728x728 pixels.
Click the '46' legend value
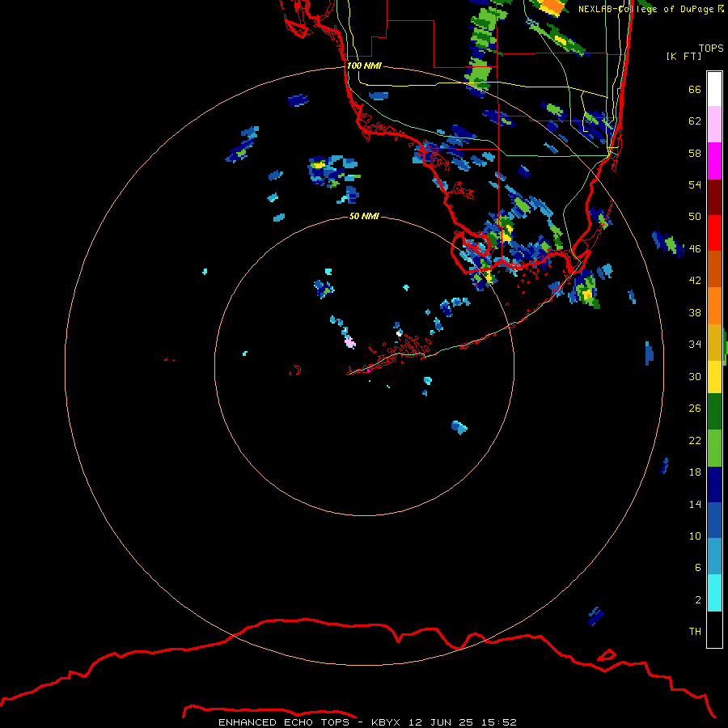(x=695, y=249)
